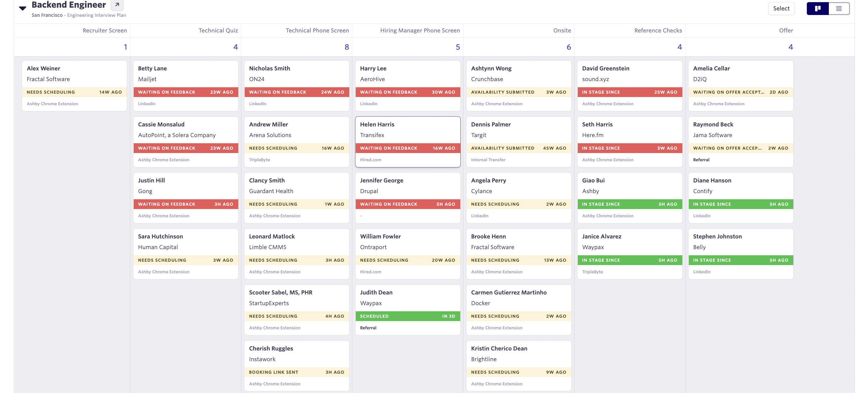Viewport: 868px width, 393px height.
Task: Open David Greenstein candidate card
Action: [630, 86]
